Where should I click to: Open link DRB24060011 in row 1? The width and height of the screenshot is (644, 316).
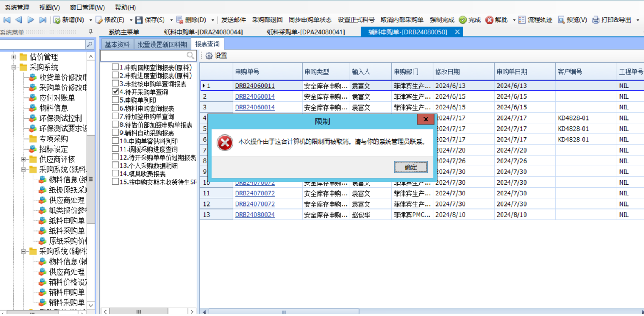tap(255, 86)
